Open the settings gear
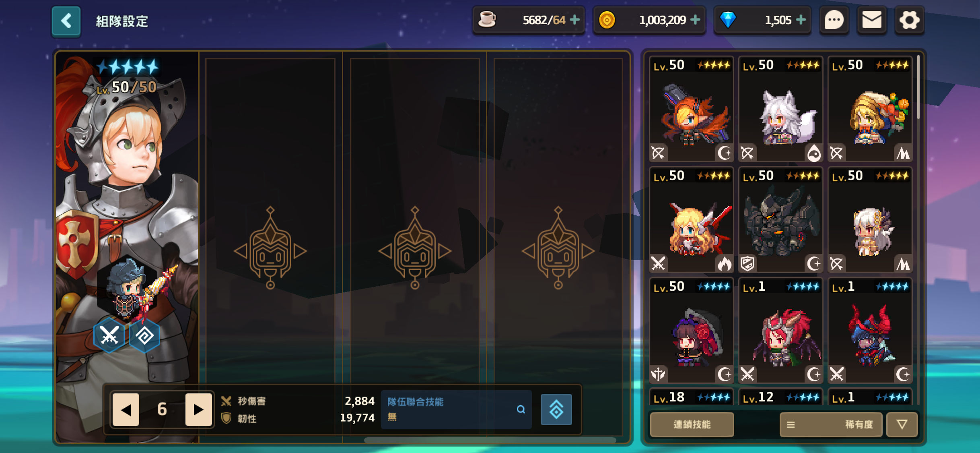This screenshot has width=980, height=453. (x=909, y=20)
